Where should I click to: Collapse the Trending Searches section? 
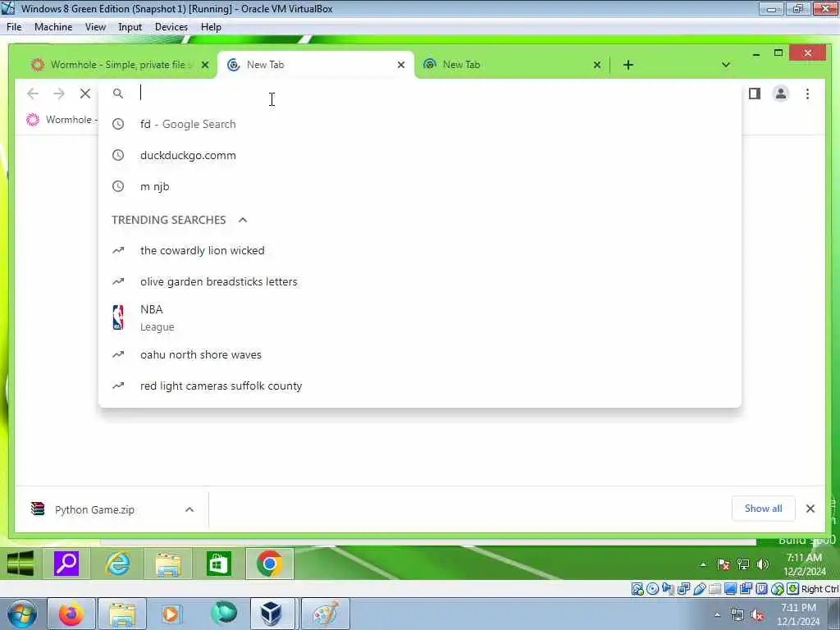tap(243, 220)
